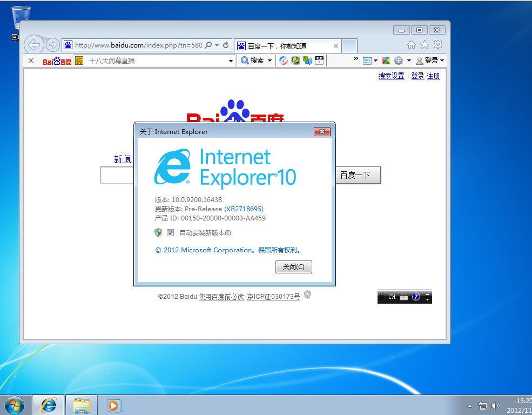Screen dimensions: 532x415
Task: Click the toolbar 搜索 button
Action: (x=252, y=61)
